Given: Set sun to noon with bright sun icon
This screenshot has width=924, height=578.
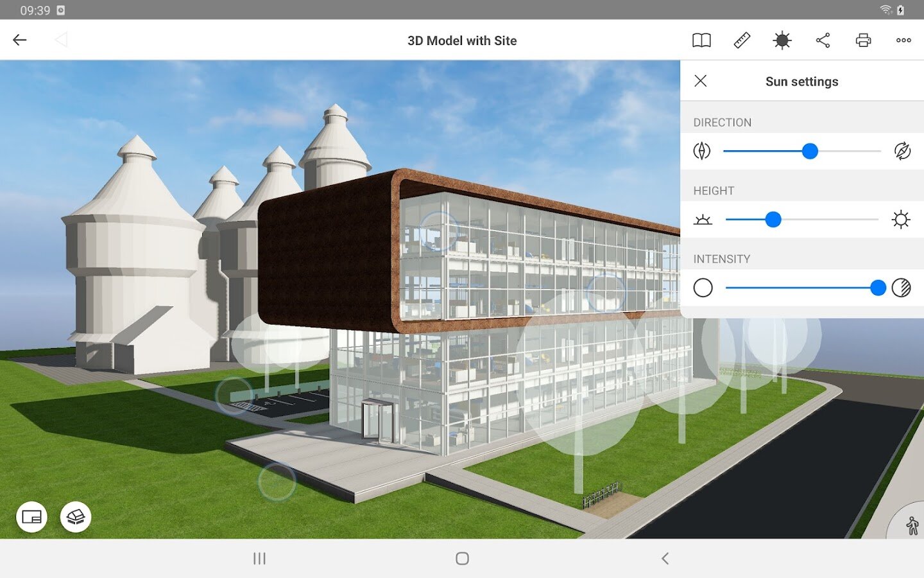Looking at the screenshot, I should [902, 219].
